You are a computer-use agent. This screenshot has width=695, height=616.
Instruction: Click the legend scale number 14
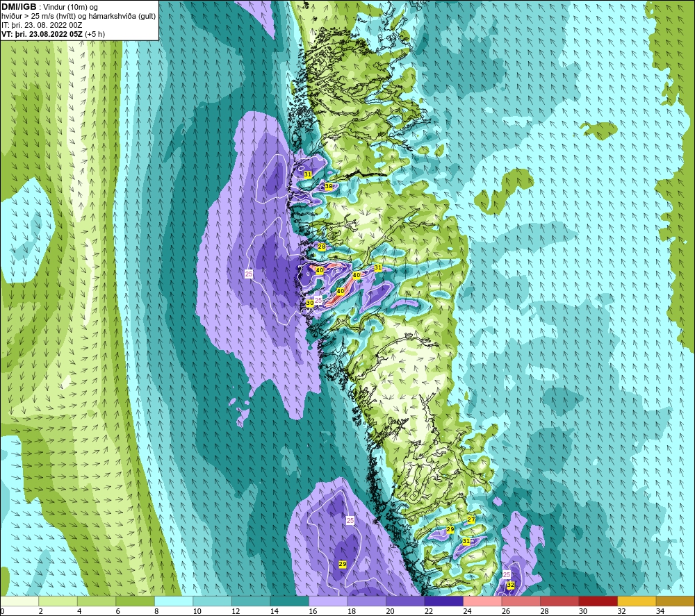coord(274,611)
